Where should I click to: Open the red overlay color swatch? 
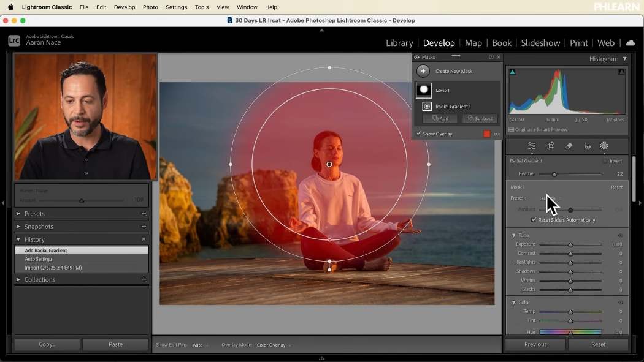[x=487, y=134]
